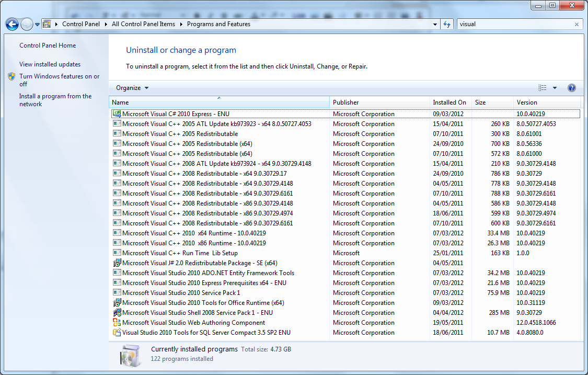
Task: Click icon of Visual Studio Web Authoring Component
Action: point(117,323)
